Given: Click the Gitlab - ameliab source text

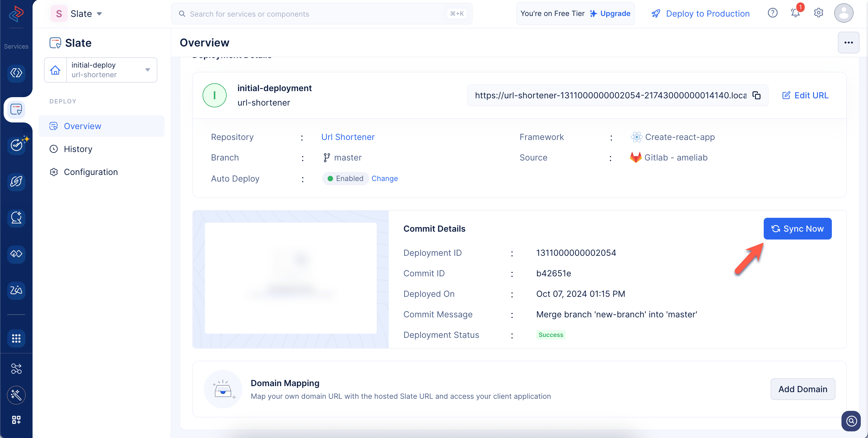Looking at the screenshot, I should point(676,157).
